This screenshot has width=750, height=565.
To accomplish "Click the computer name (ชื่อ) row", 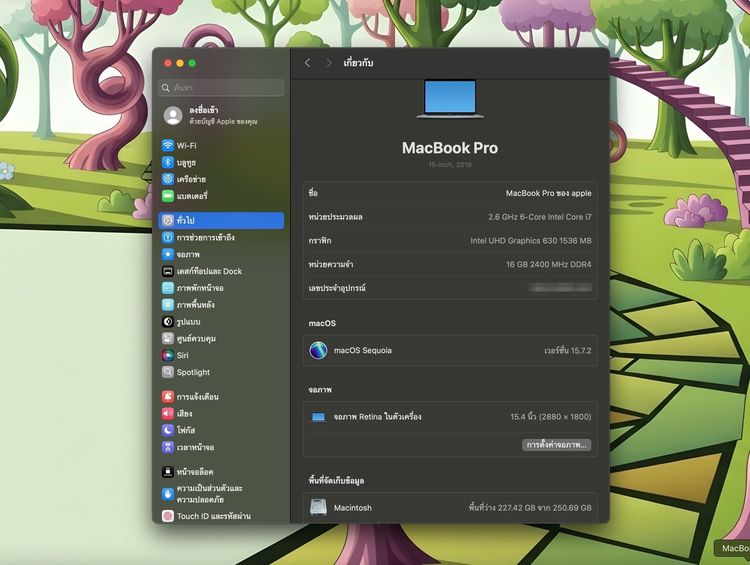I will coord(450,193).
